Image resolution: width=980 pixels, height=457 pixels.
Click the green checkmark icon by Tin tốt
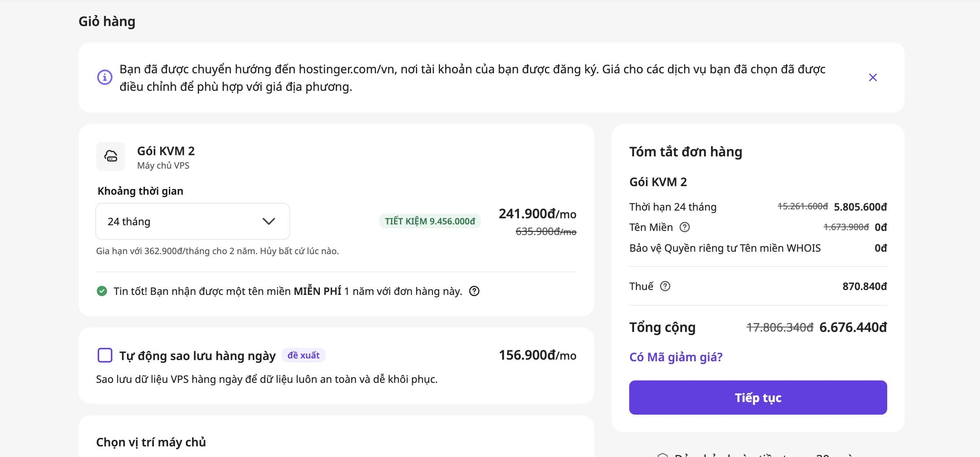(102, 291)
